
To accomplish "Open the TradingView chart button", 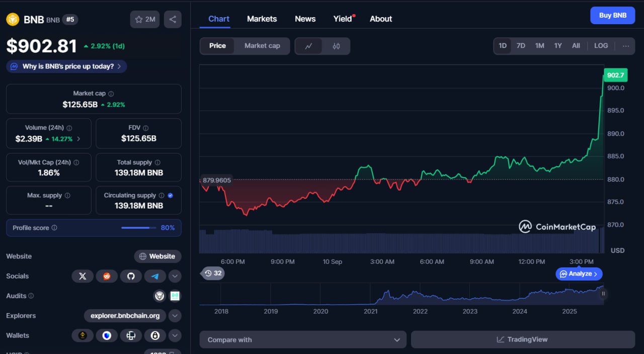I will coord(523,340).
